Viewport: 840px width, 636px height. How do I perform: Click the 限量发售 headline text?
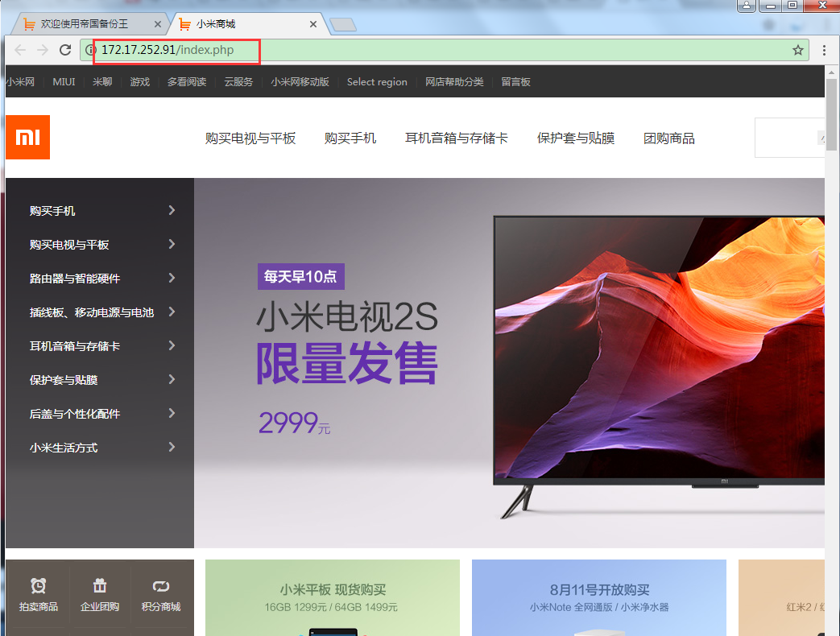click(346, 364)
